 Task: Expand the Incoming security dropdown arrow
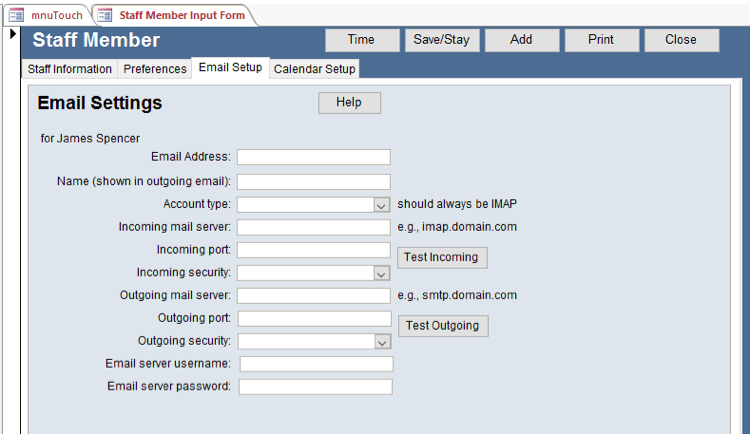(x=381, y=274)
